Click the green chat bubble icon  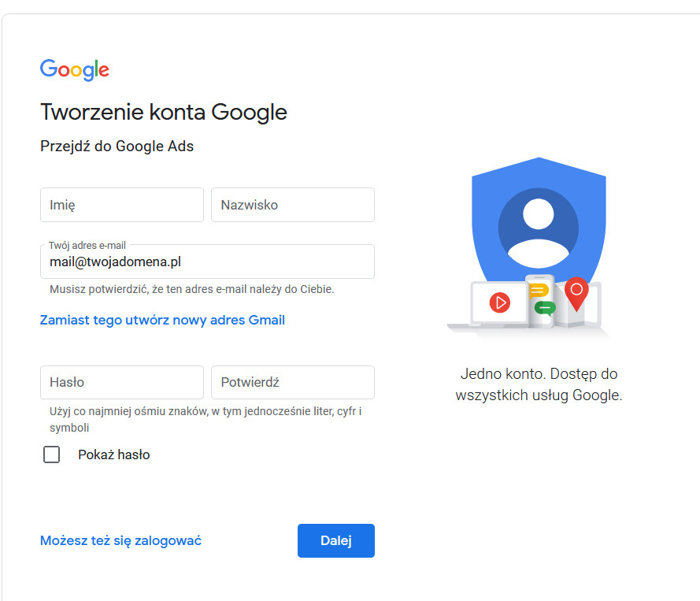[545, 308]
